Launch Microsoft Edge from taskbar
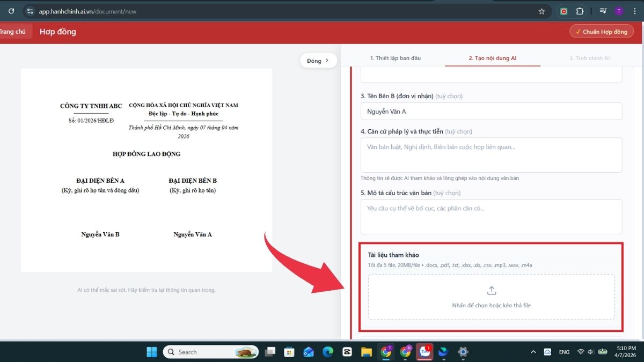Viewport: 644px width, 362px height. coord(328,352)
